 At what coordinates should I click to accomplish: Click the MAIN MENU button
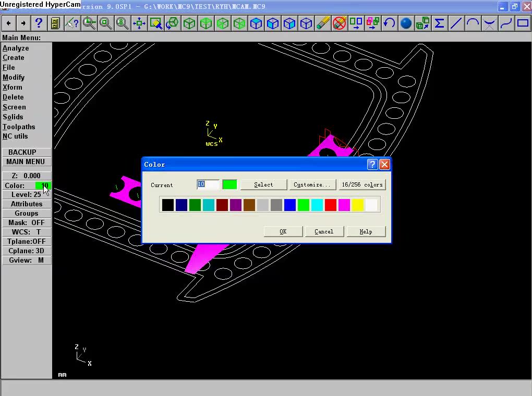point(27,162)
